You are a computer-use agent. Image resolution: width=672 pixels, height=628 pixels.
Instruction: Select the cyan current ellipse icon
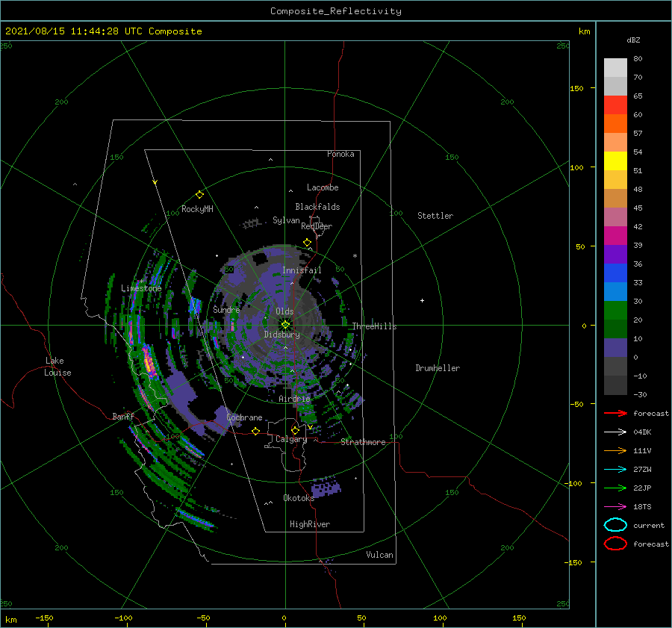click(x=615, y=525)
